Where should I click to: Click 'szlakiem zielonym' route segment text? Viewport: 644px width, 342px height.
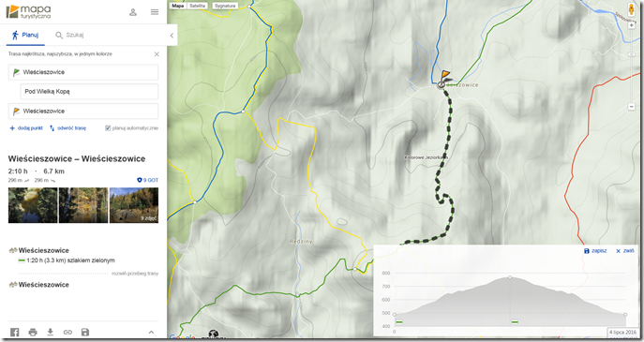pos(92,260)
